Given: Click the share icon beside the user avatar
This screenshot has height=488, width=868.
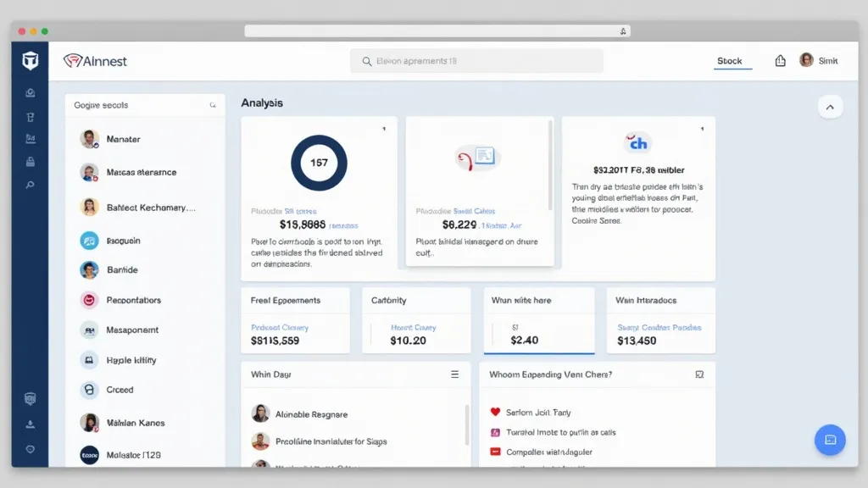Looking at the screenshot, I should coord(781,61).
